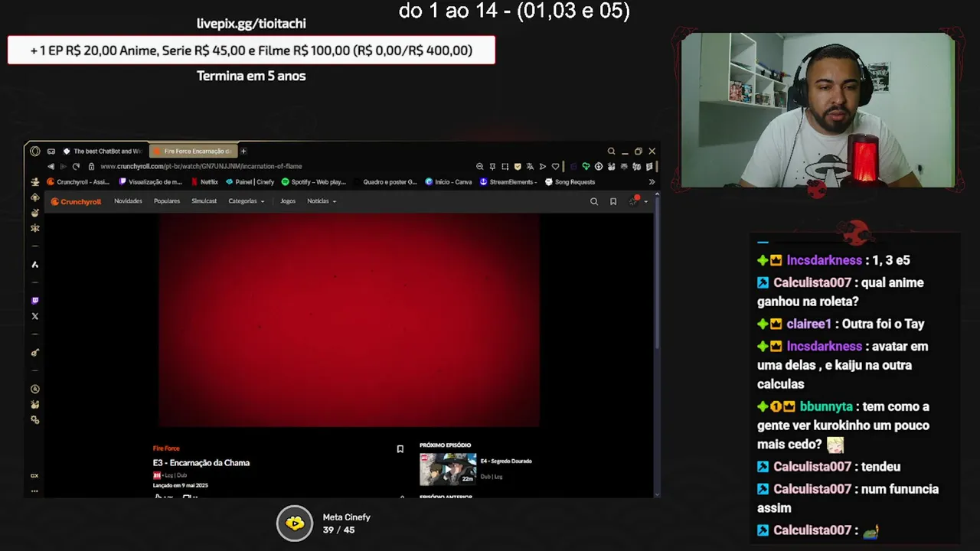Open sidebar music player icon

click(x=34, y=353)
